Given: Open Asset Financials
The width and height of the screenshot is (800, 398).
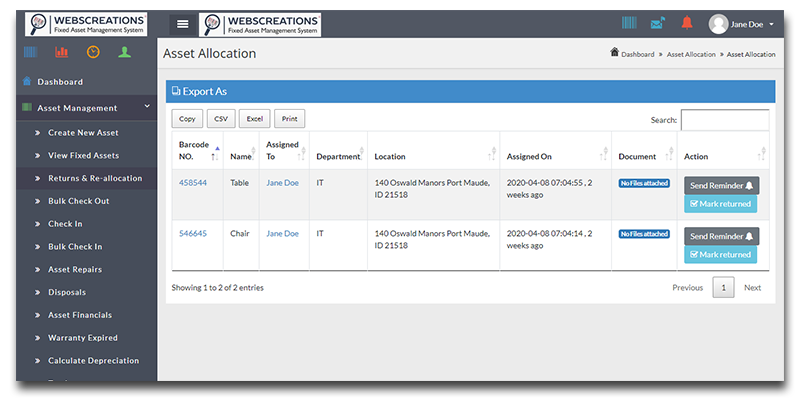Looking at the screenshot, I should (x=80, y=315).
